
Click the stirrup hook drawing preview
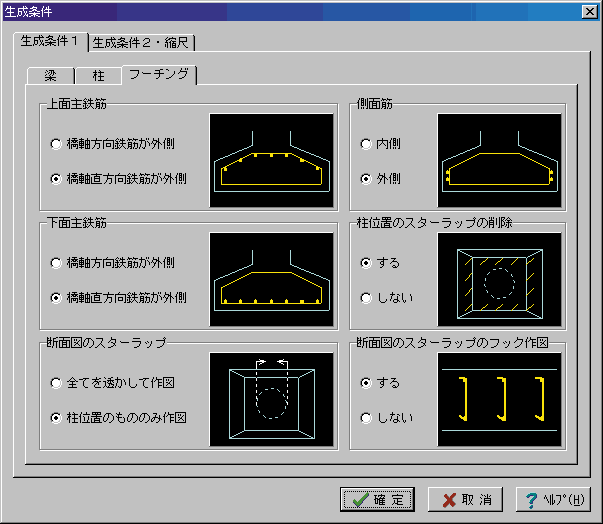click(497, 399)
